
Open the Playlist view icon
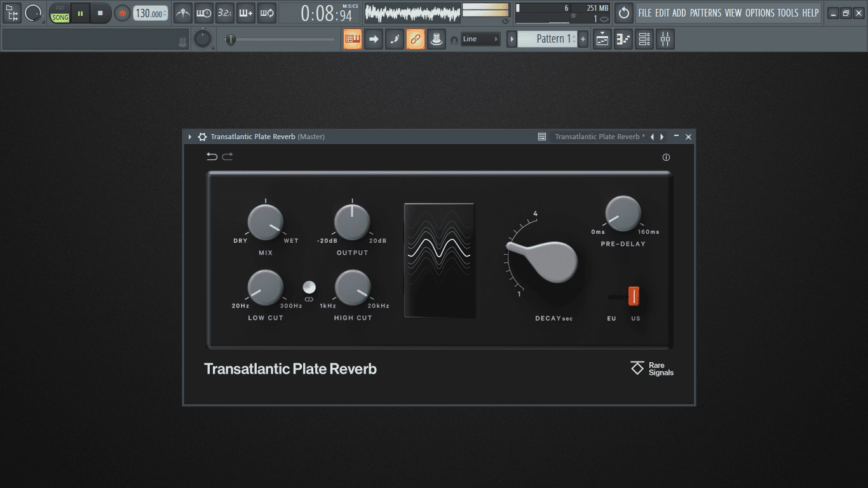pos(602,39)
